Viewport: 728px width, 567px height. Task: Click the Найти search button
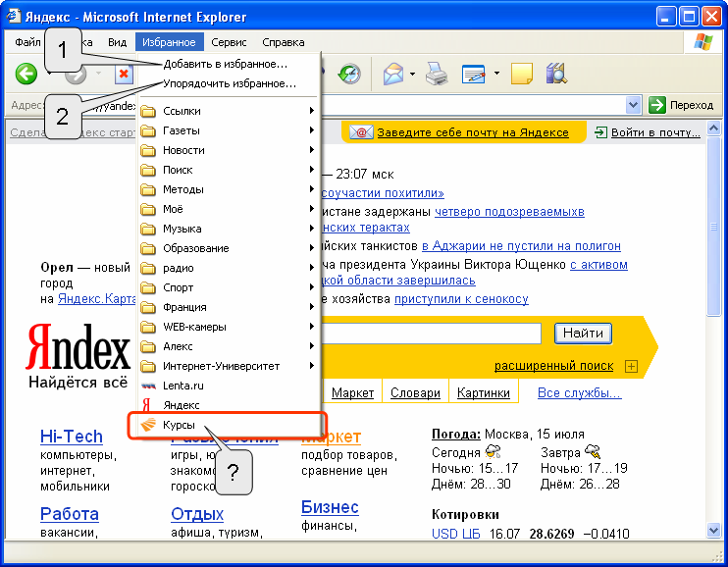pos(583,333)
